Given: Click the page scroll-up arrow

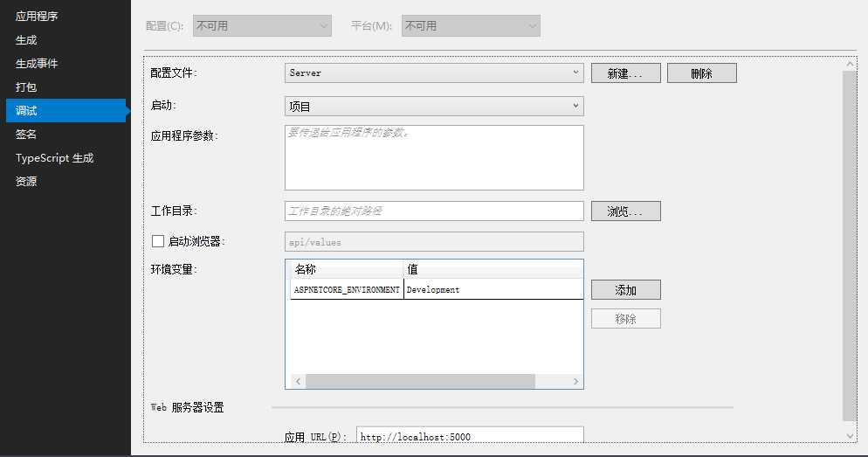Looking at the screenshot, I should coord(850,64).
